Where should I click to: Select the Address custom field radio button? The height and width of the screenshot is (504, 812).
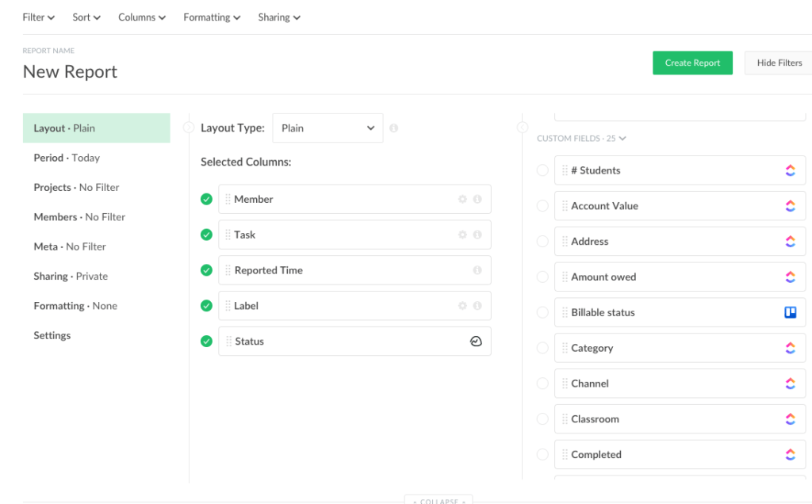pyautogui.click(x=542, y=241)
